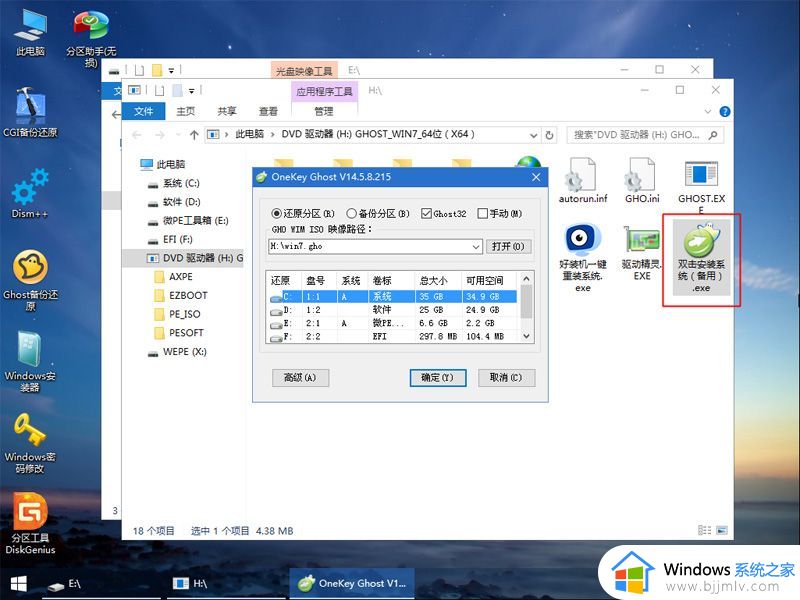Open 管理 ribbon tab
The width and height of the screenshot is (800, 600).
324,111
